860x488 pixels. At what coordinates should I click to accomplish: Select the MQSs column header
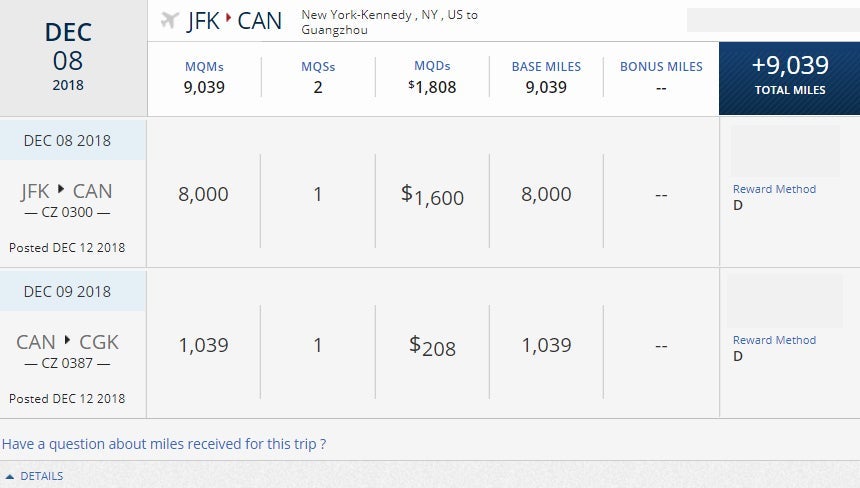(x=318, y=67)
